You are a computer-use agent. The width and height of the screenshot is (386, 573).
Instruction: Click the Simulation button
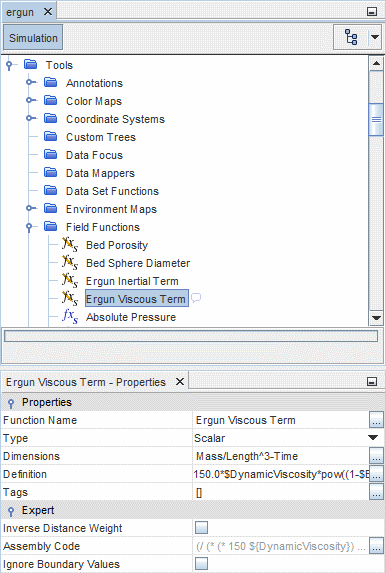coord(33,38)
